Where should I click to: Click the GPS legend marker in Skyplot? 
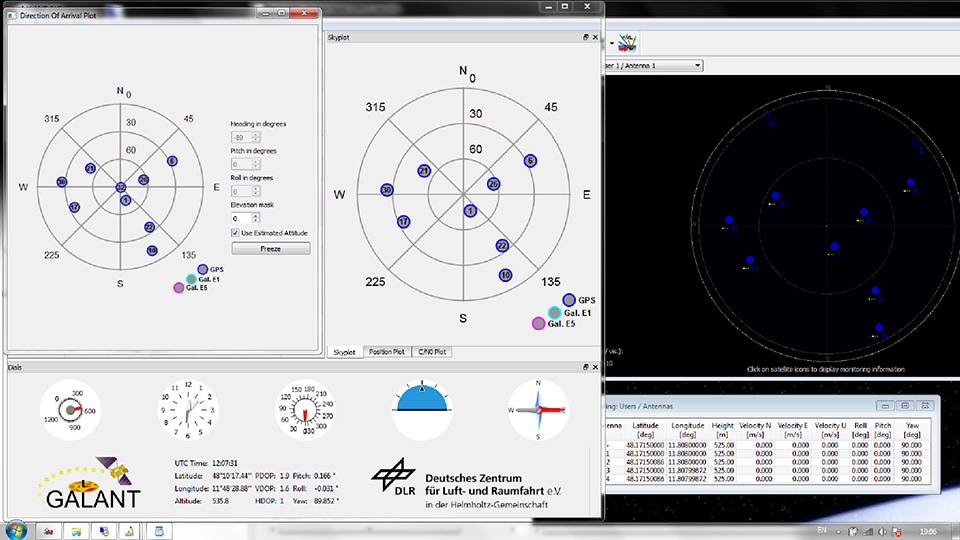point(569,299)
